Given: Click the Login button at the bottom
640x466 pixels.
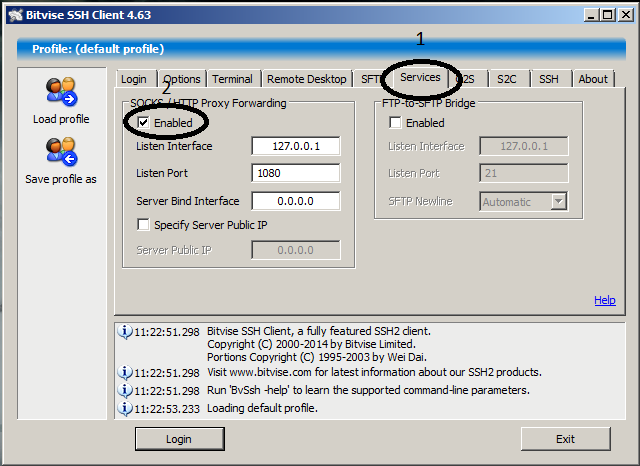Looking at the screenshot, I should point(180,439).
